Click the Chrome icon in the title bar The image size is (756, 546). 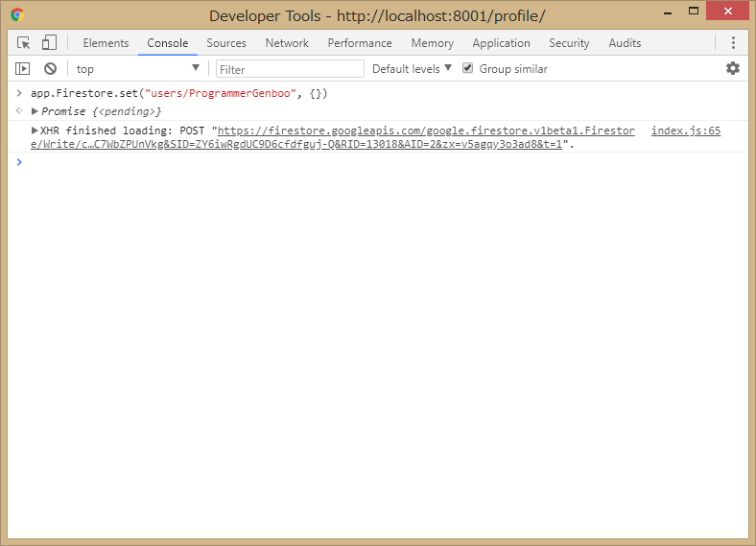(x=17, y=15)
